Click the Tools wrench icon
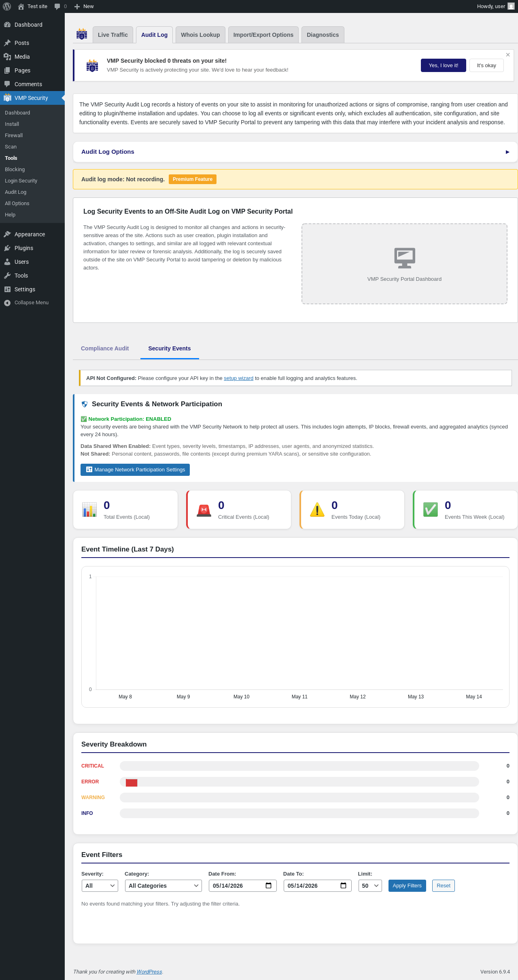The image size is (518, 980). point(7,276)
